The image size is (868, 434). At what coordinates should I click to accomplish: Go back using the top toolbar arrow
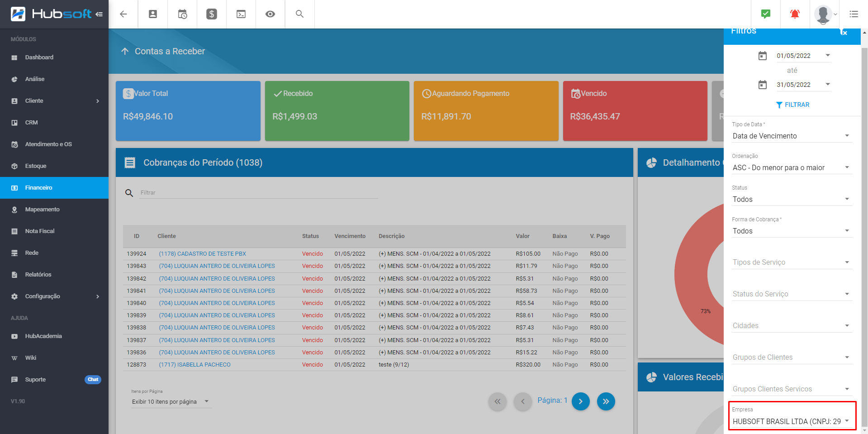coord(123,14)
